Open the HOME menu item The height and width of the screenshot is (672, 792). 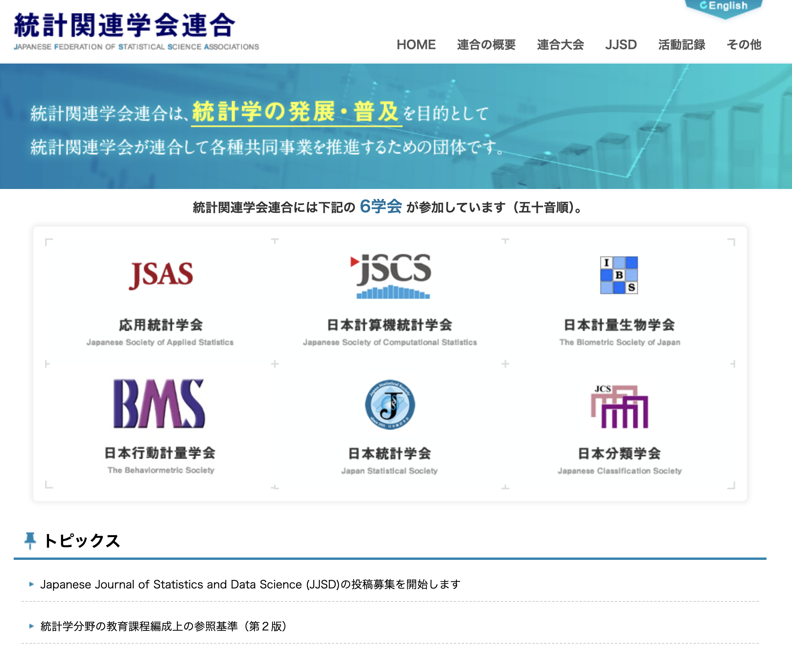click(416, 45)
